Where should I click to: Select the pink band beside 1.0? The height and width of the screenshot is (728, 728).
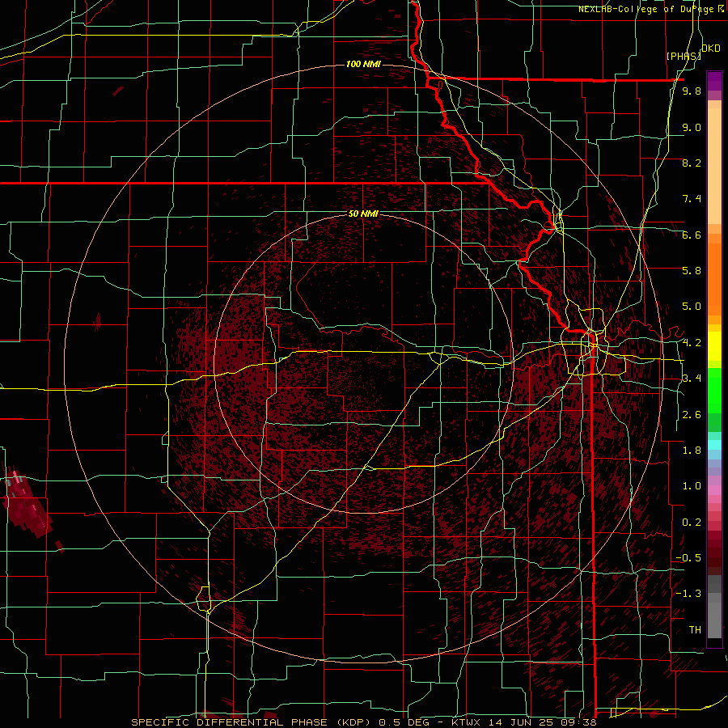tap(714, 489)
